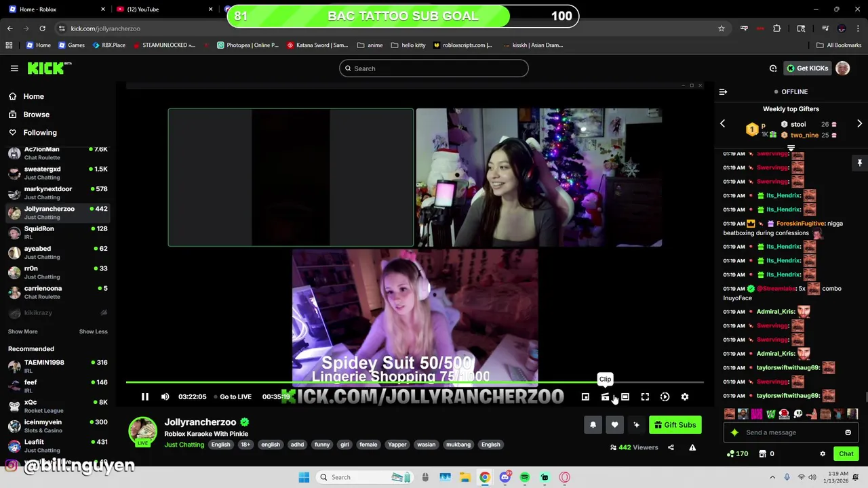Open Windows Start menu

click(x=304, y=477)
